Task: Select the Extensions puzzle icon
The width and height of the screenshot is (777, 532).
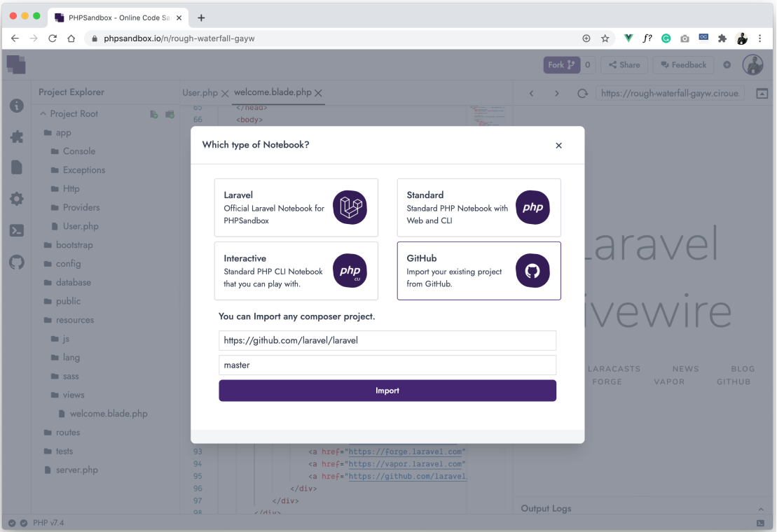Action: click(x=15, y=136)
